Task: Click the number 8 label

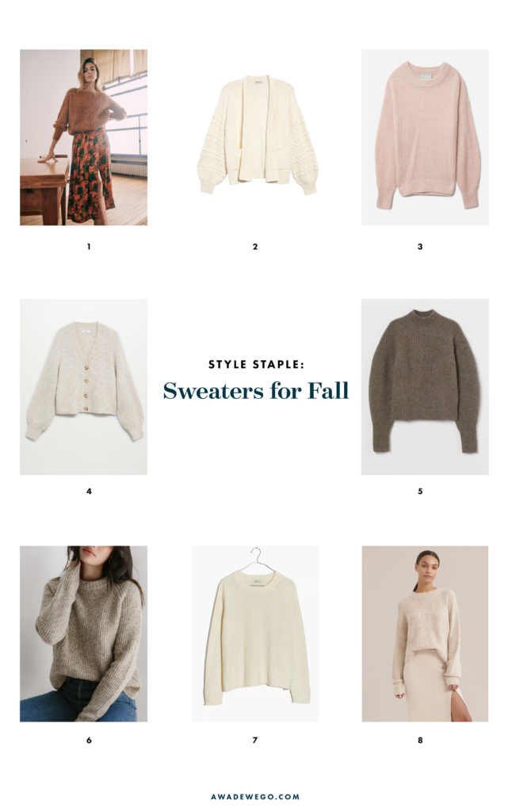Action: click(420, 740)
